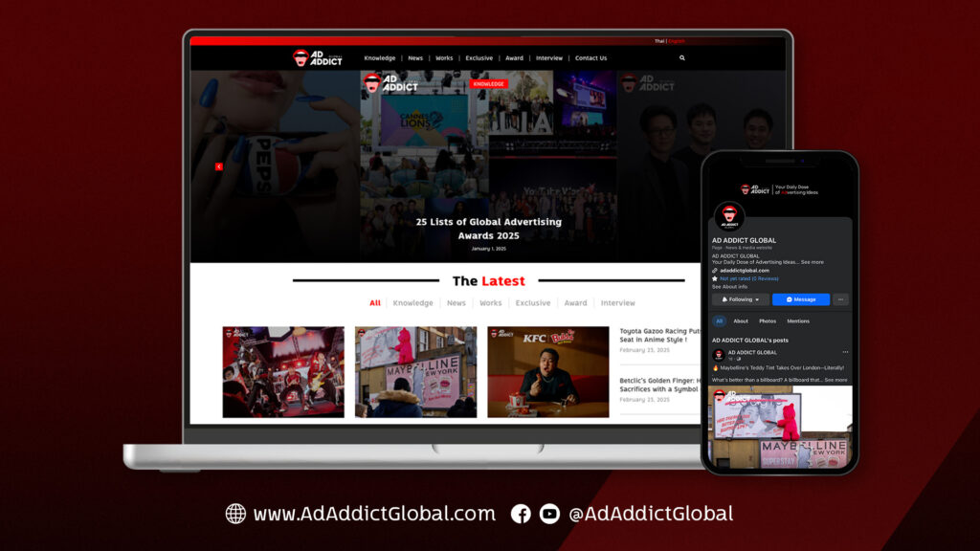The image size is (980, 551).
Task: Open options menu on the Maybelline post
Action: tap(845, 352)
